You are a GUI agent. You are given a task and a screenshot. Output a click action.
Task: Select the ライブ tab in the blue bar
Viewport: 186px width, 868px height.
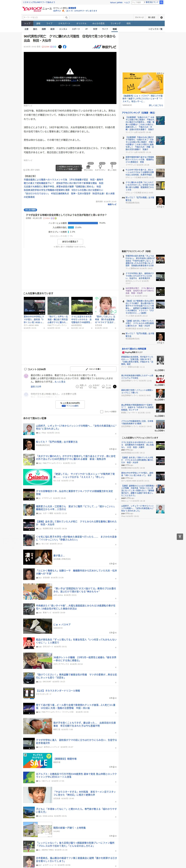click(x=49, y=24)
